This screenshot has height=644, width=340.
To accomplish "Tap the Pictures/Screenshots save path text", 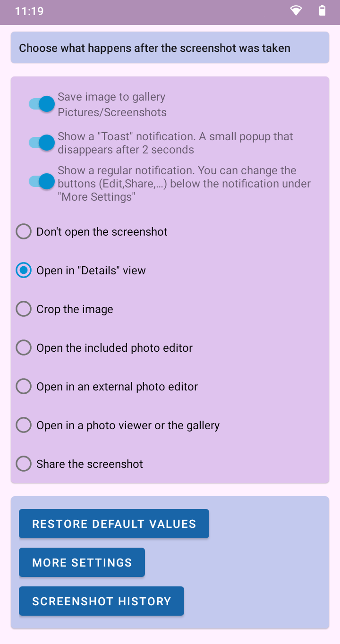I will pyautogui.click(x=112, y=112).
